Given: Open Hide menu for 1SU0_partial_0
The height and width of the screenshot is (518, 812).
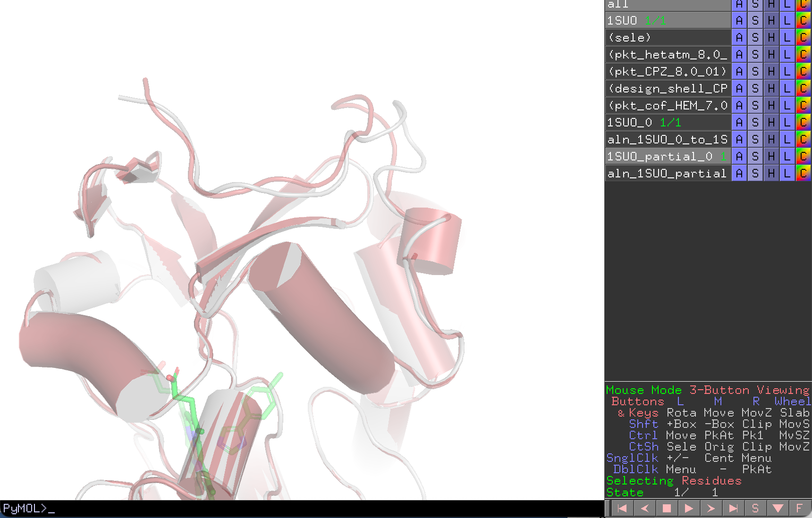Looking at the screenshot, I should [x=771, y=156].
